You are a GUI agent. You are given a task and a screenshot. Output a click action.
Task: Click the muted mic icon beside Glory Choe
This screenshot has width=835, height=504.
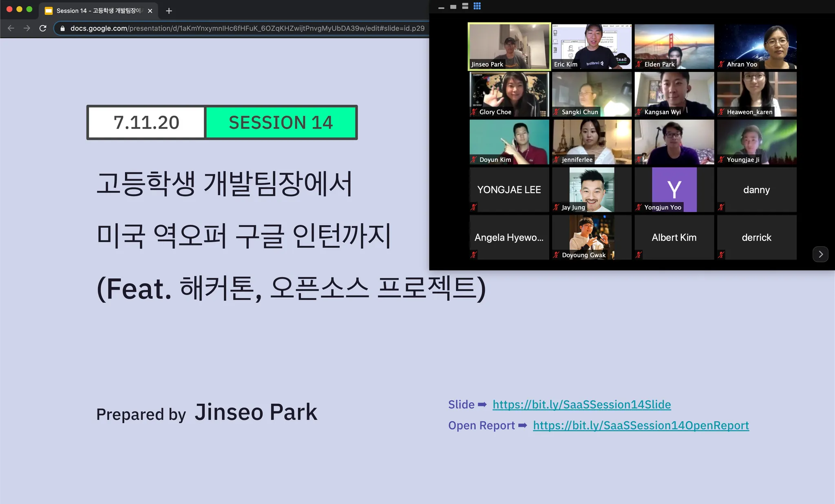474,112
